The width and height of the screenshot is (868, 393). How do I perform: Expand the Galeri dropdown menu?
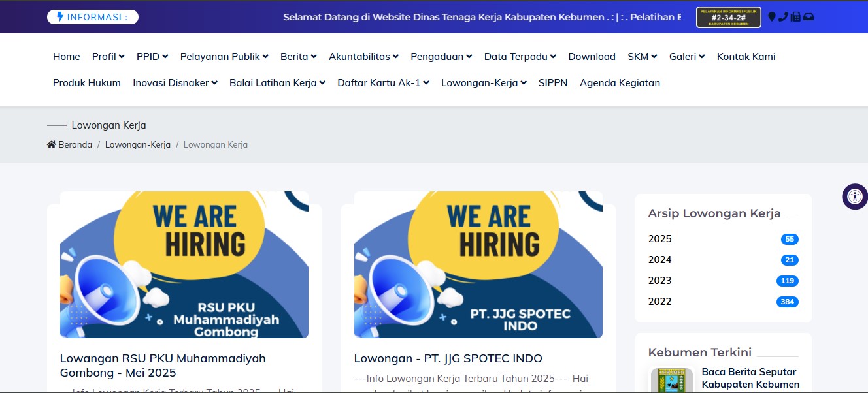point(687,57)
